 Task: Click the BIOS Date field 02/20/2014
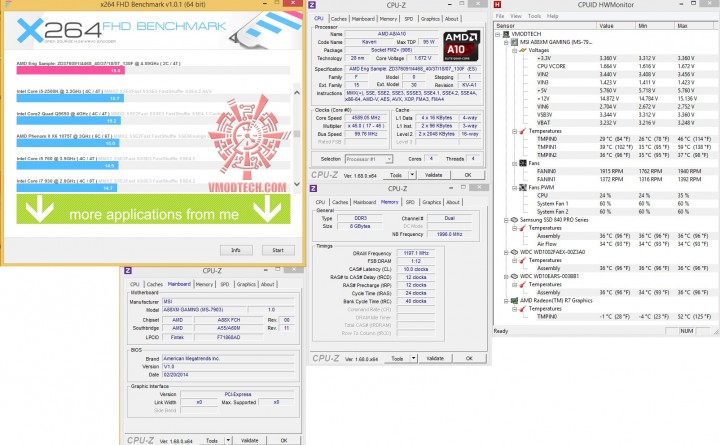[x=228, y=375]
